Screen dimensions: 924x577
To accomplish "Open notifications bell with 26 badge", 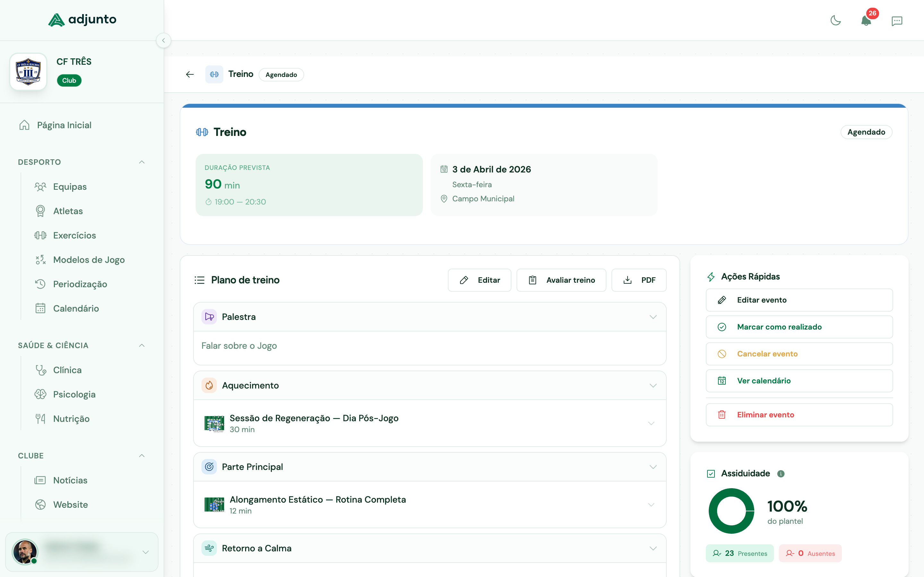I will pyautogui.click(x=866, y=21).
